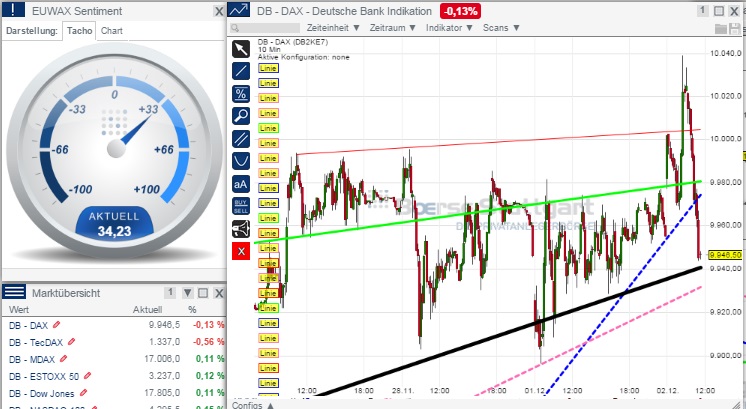Click the pencil icon next to DB - MDAX
This screenshot has height=409, width=746.
click(63, 359)
